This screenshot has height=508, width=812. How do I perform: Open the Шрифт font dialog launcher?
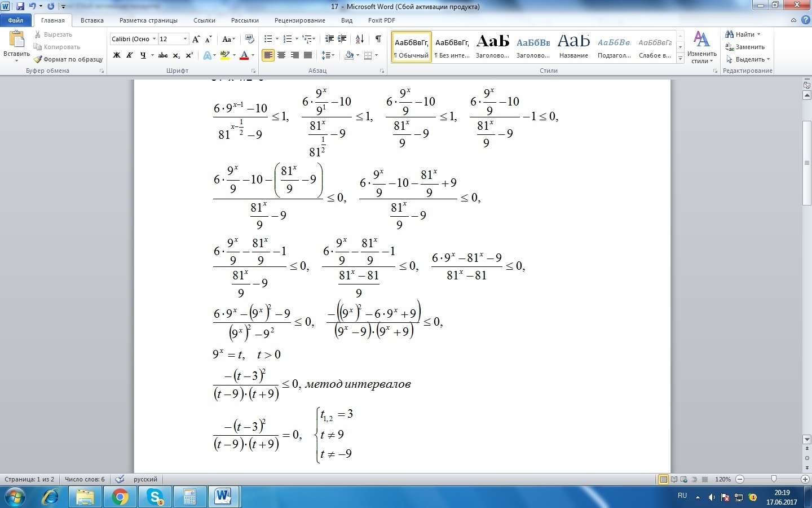click(254, 71)
